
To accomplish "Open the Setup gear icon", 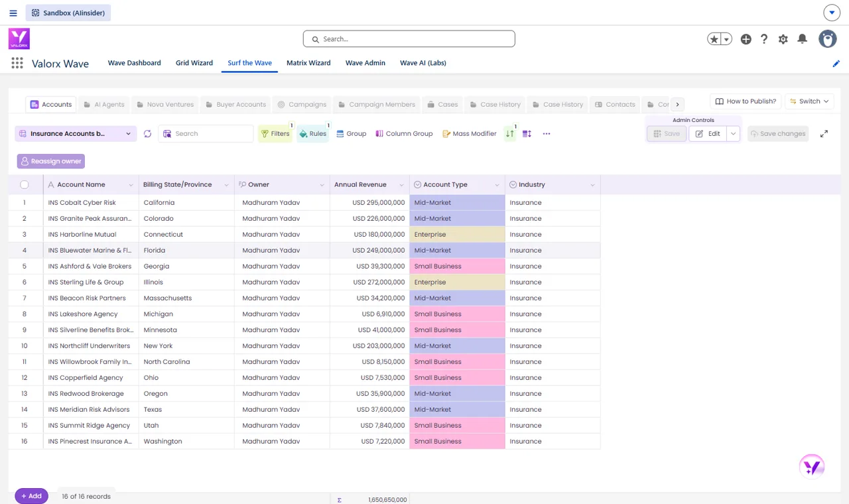I will (x=783, y=39).
